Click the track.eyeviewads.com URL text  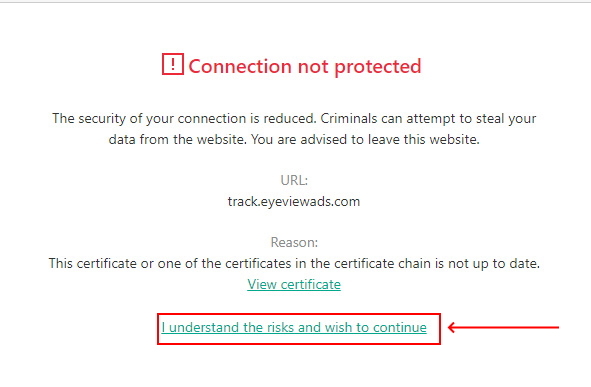coord(294,201)
